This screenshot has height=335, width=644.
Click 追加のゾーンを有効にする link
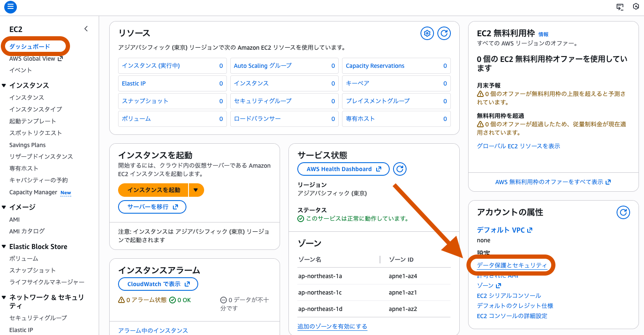pyautogui.click(x=332, y=327)
